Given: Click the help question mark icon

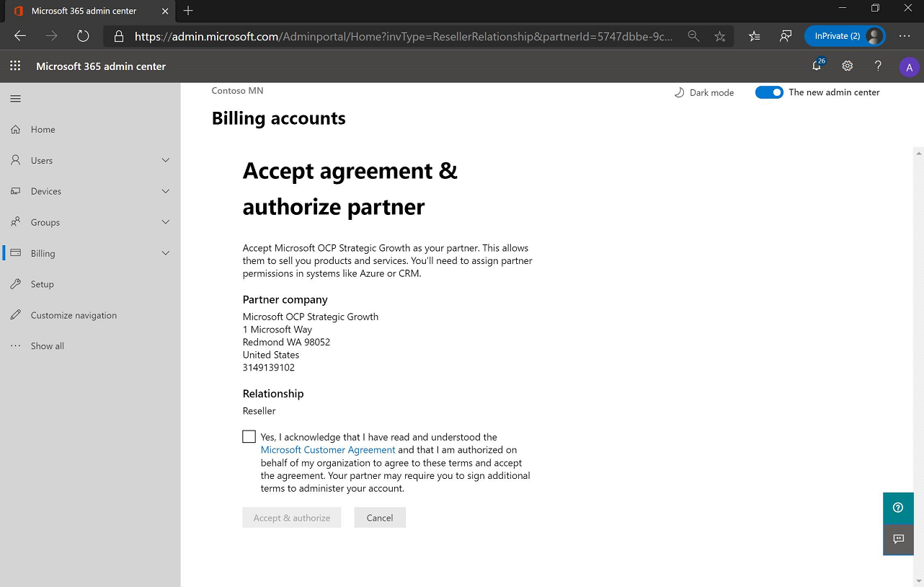Looking at the screenshot, I should point(878,66).
